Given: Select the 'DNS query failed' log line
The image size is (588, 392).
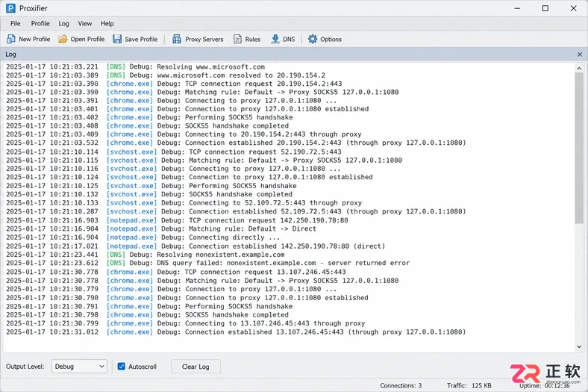Looking at the screenshot, I should [x=207, y=263].
